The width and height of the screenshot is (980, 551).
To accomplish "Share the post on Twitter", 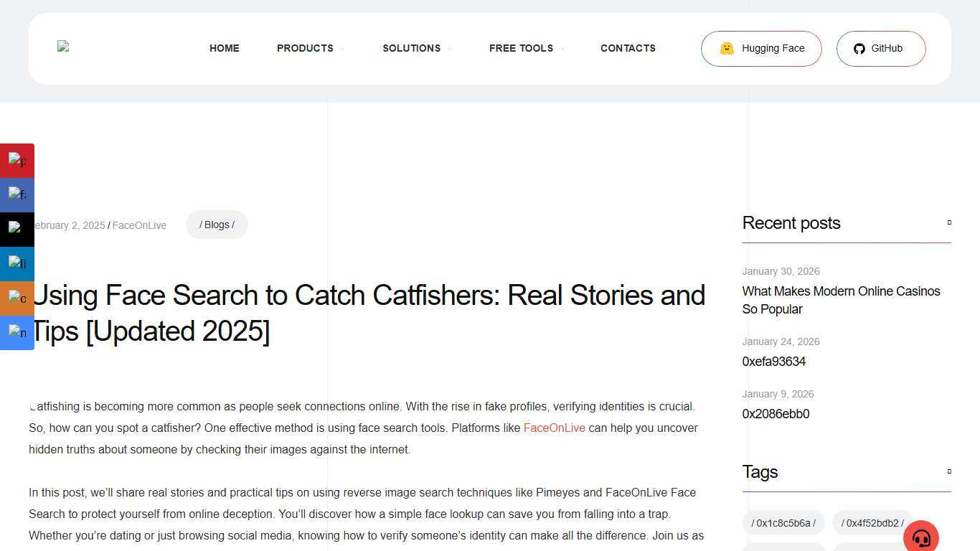I will click(x=17, y=229).
